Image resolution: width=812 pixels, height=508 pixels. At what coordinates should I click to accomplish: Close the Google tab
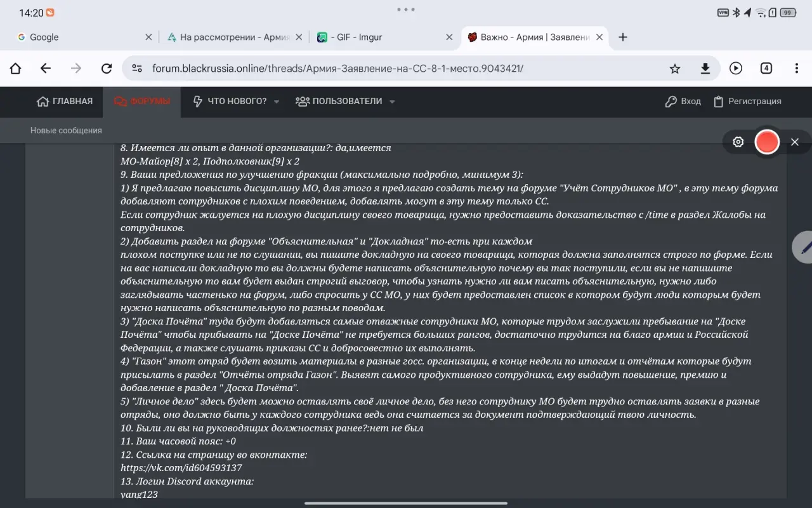(148, 37)
